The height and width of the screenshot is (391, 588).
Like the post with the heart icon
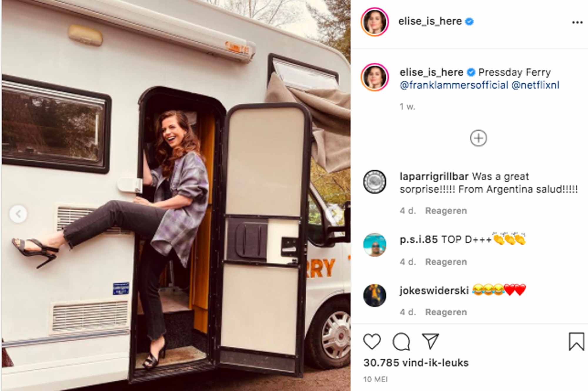[x=372, y=341]
